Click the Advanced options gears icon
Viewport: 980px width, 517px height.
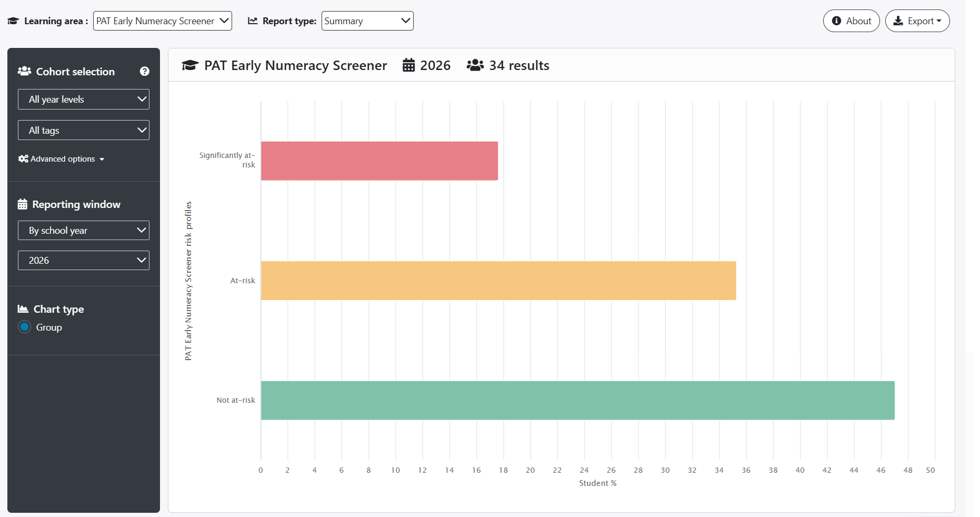(23, 159)
